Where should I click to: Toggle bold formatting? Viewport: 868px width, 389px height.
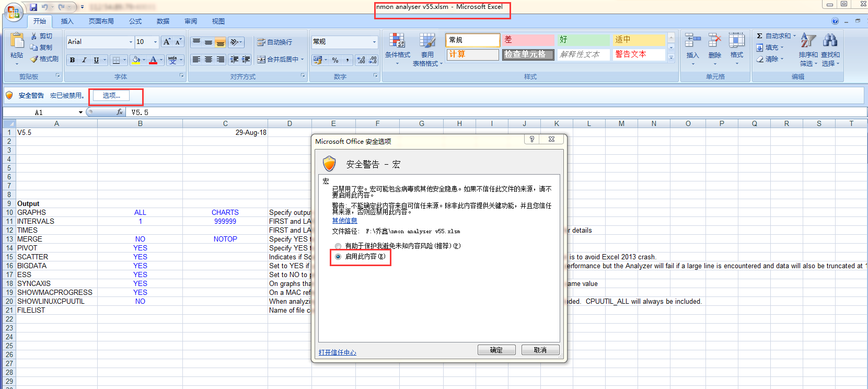(x=72, y=60)
